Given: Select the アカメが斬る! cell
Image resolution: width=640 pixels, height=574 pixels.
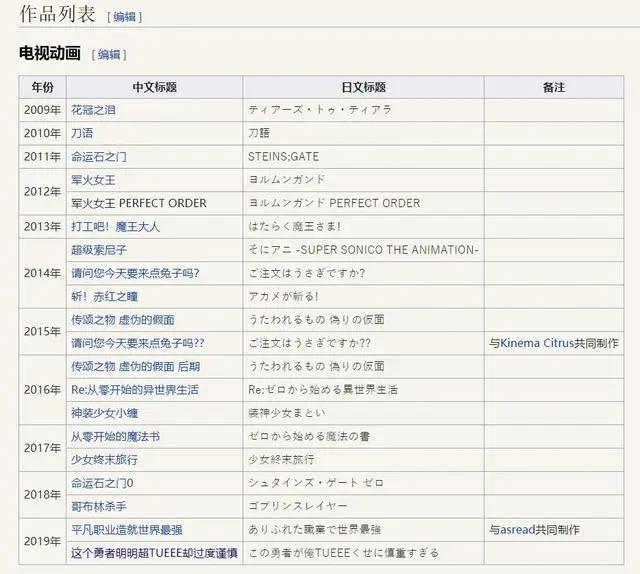Looking at the screenshot, I should [364, 296].
